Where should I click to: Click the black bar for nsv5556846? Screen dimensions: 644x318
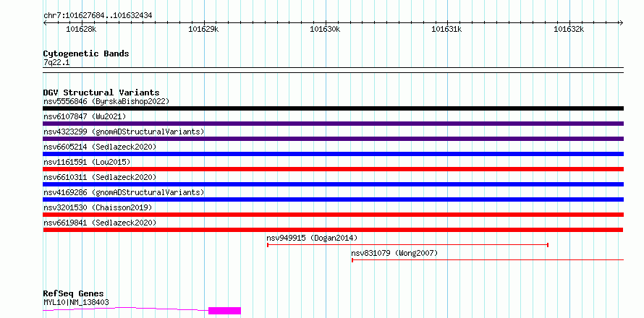pyautogui.click(x=333, y=108)
